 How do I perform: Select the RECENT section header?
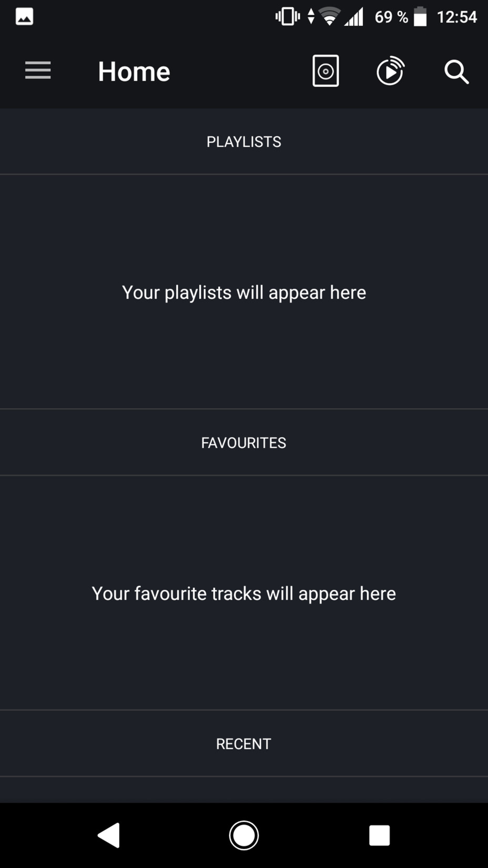pyautogui.click(x=244, y=743)
